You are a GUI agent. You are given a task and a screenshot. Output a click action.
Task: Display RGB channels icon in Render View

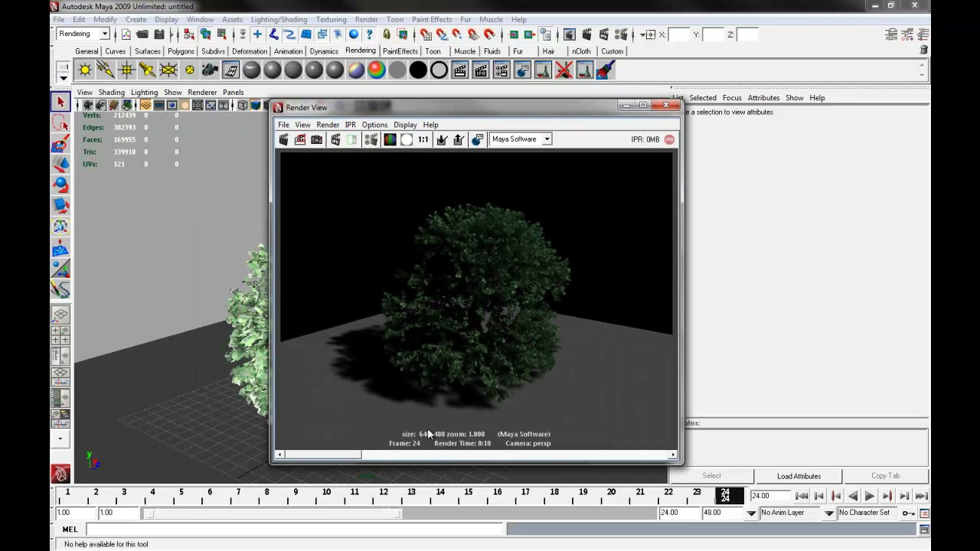point(390,139)
